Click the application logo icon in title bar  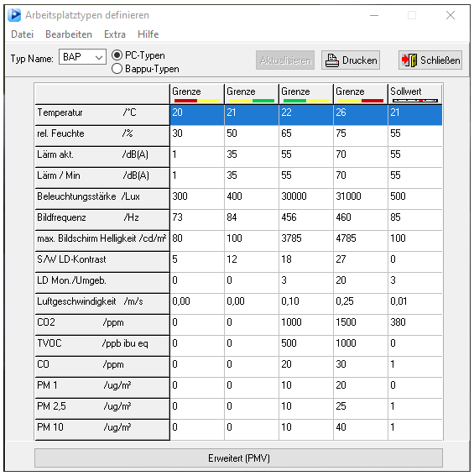pos(14,15)
